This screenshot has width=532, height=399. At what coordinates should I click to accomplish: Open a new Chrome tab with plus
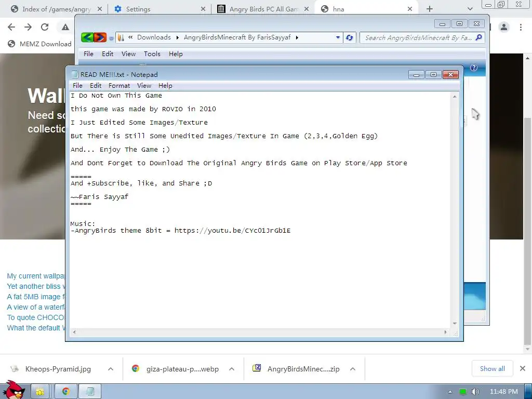click(x=430, y=9)
